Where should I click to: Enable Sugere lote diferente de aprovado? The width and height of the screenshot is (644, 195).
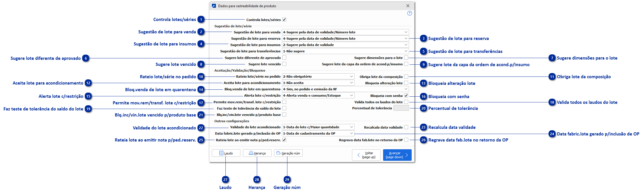tap(284, 58)
